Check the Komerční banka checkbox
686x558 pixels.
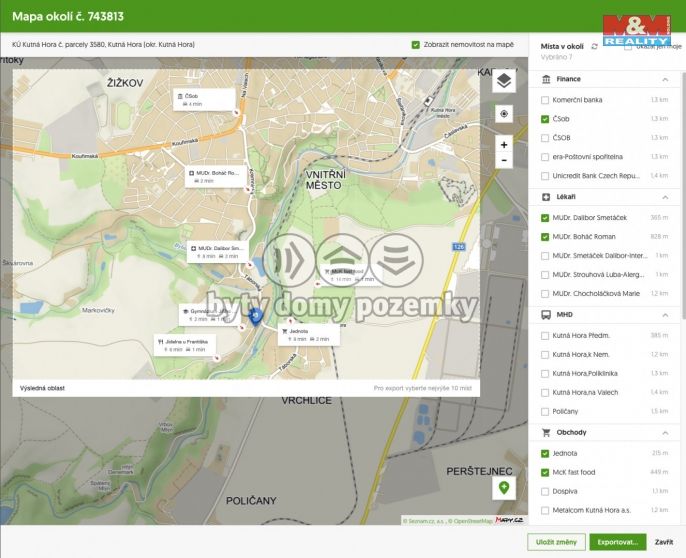point(545,100)
